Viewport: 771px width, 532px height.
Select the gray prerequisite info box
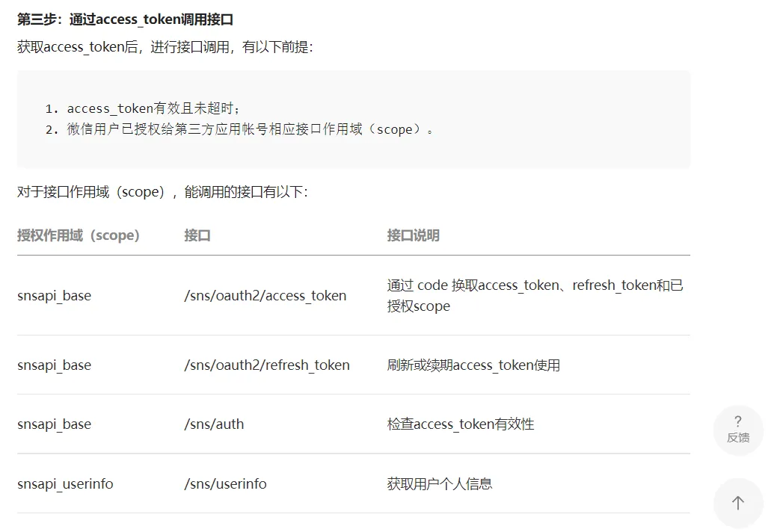click(354, 118)
